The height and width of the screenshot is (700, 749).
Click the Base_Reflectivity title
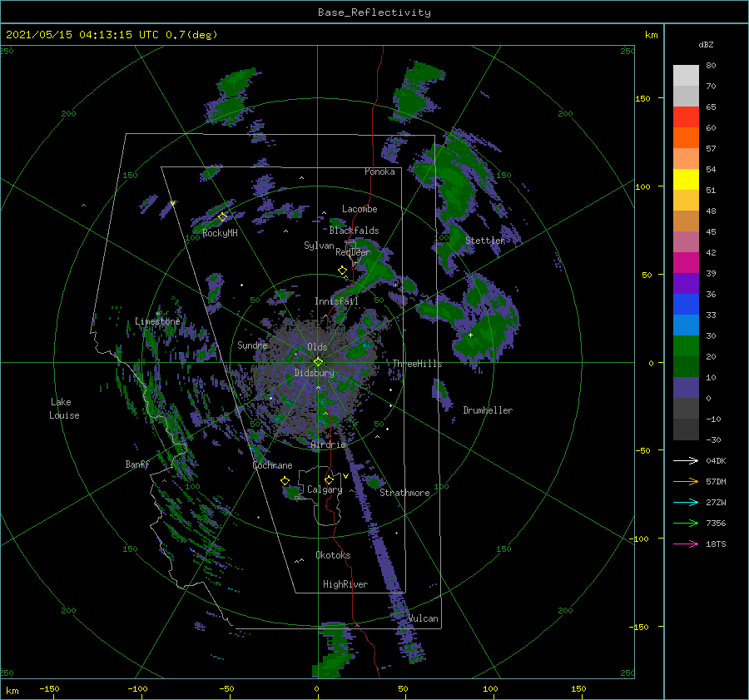point(374,12)
